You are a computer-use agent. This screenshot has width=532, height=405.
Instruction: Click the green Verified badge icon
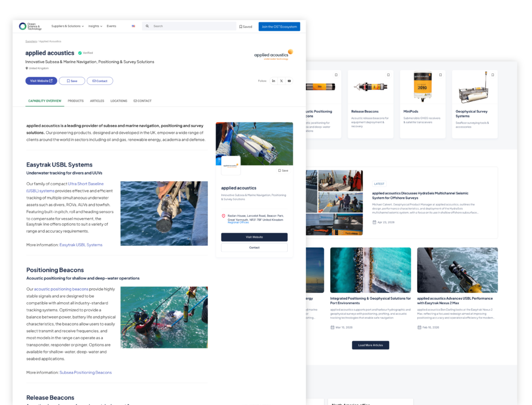(x=79, y=53)
